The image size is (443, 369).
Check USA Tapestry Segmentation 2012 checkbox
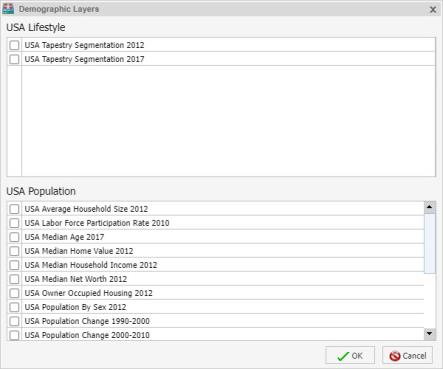14,45
